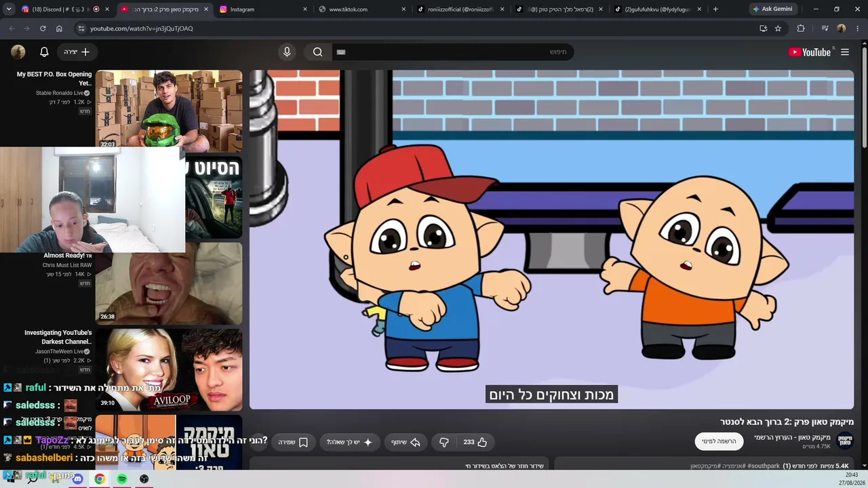Open the Chris Must List RAW channel link
This screenshot has height=488, width=868.
[67, 265]
